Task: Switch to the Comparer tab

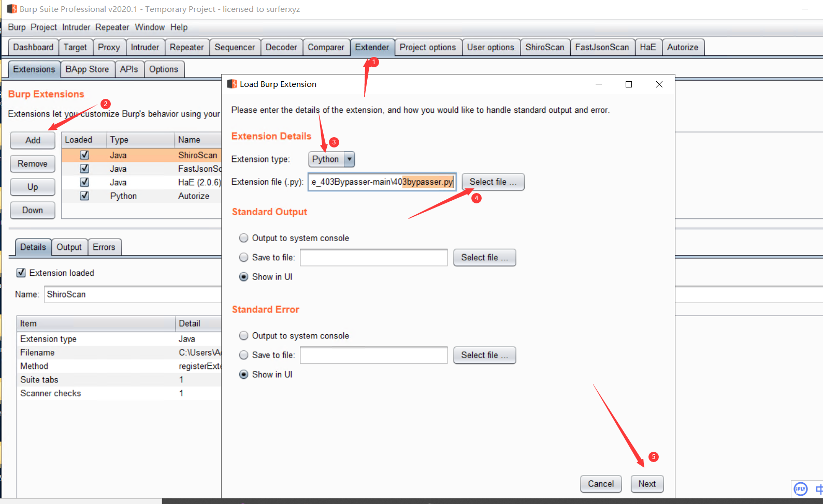Action: (x=326, y=47)
